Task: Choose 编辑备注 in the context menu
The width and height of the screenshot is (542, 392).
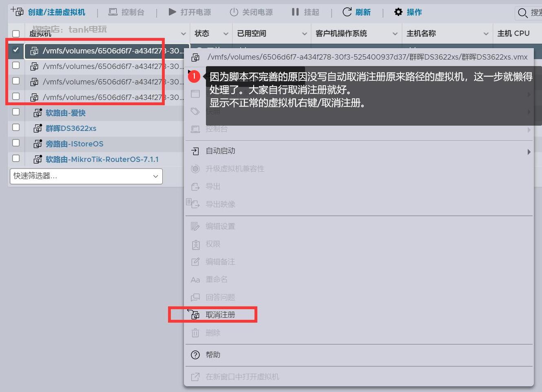Action: pyautogui.click(x=220, y=261)
